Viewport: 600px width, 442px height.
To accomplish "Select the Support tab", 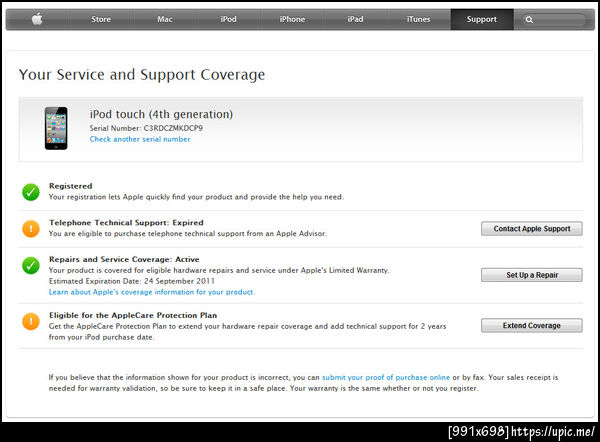I will [482, 19].
